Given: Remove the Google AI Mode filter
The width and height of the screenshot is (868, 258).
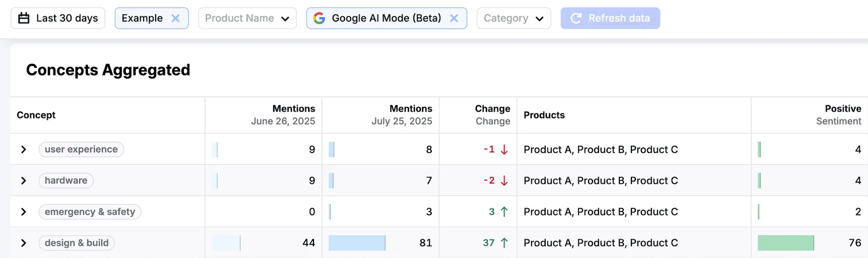Looking at the screenshot, I should [454, 18].
